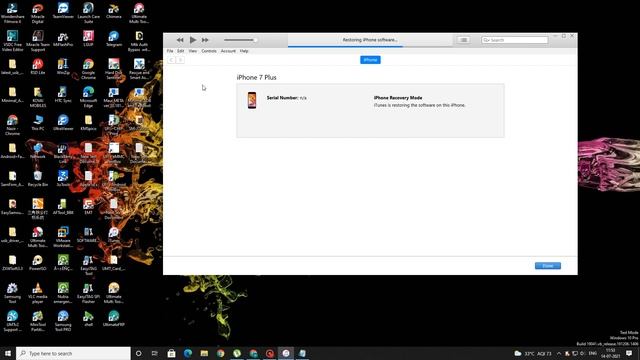Open the Help menu in iTunes
The image size is (640, 360).
tap(244, 51)
